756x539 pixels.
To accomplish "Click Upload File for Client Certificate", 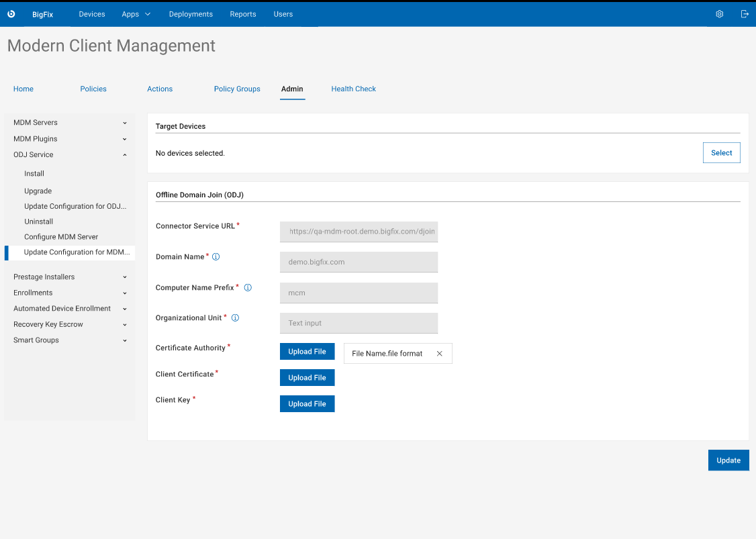I will point(307,378).
